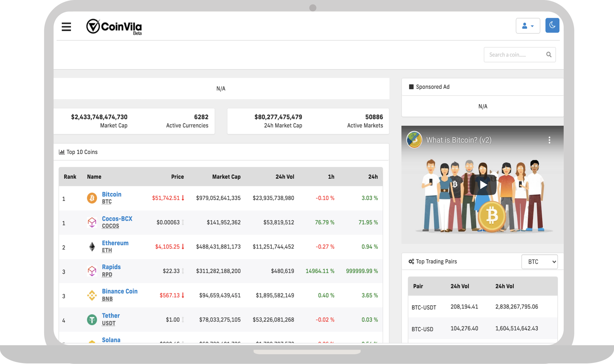Click the Top Trading Pairs gears icon
Screen dimensions: 614x364
(x=411, y=261)
